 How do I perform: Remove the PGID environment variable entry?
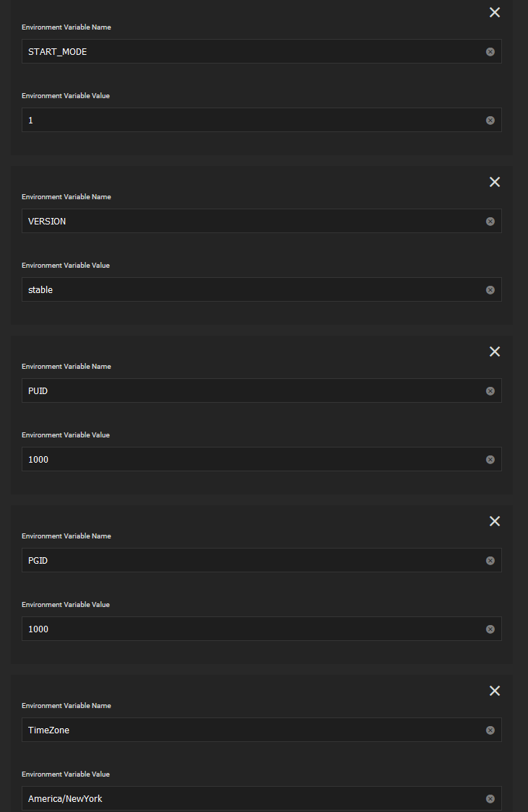[x=495, y=521]
